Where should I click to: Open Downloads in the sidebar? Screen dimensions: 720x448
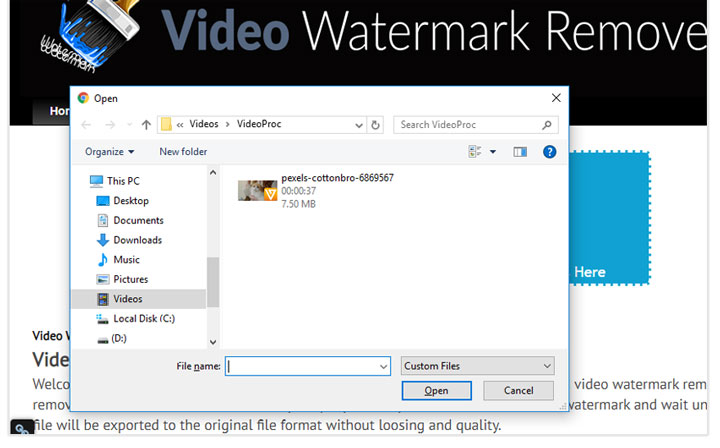point(129,240)
